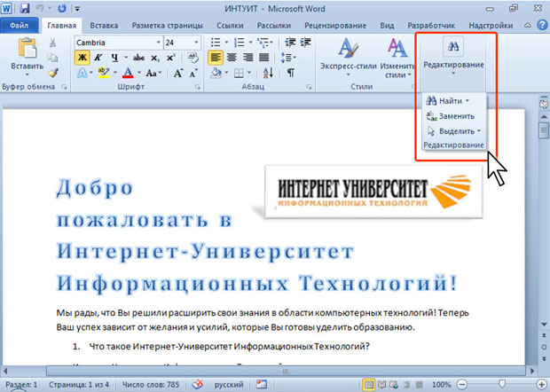Apply Subscript formatting icon

155,58
